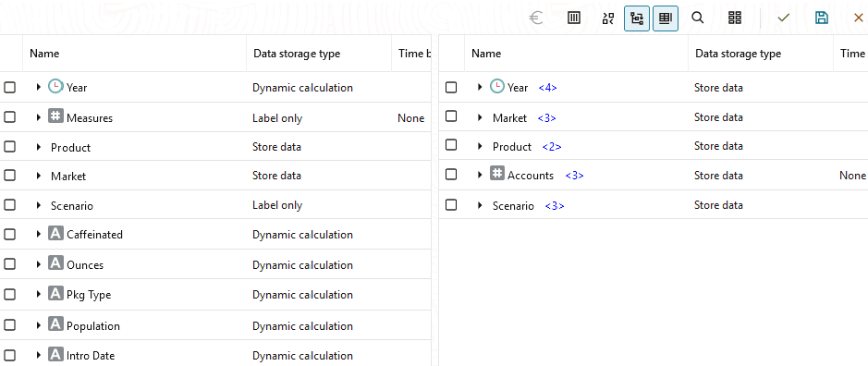
Task: Check the Accounts row checkbox
Action: (451, 175)
